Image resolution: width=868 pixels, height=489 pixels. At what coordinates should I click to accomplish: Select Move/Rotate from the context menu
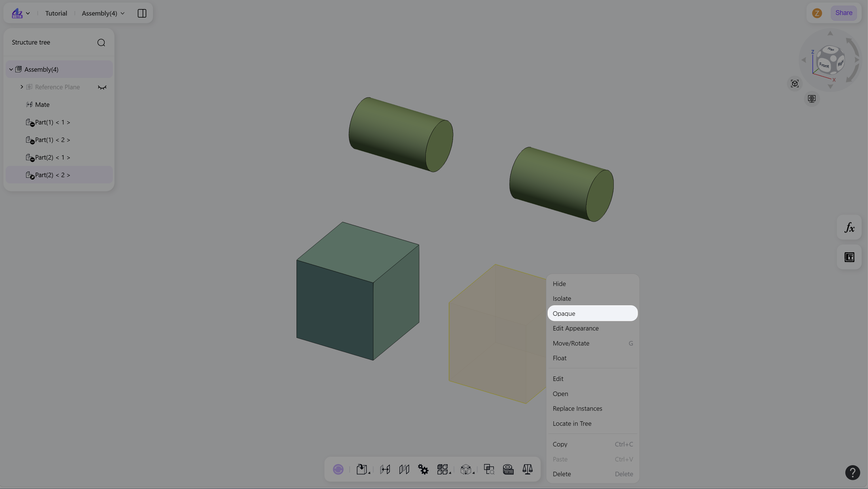[x=592, y=343]
